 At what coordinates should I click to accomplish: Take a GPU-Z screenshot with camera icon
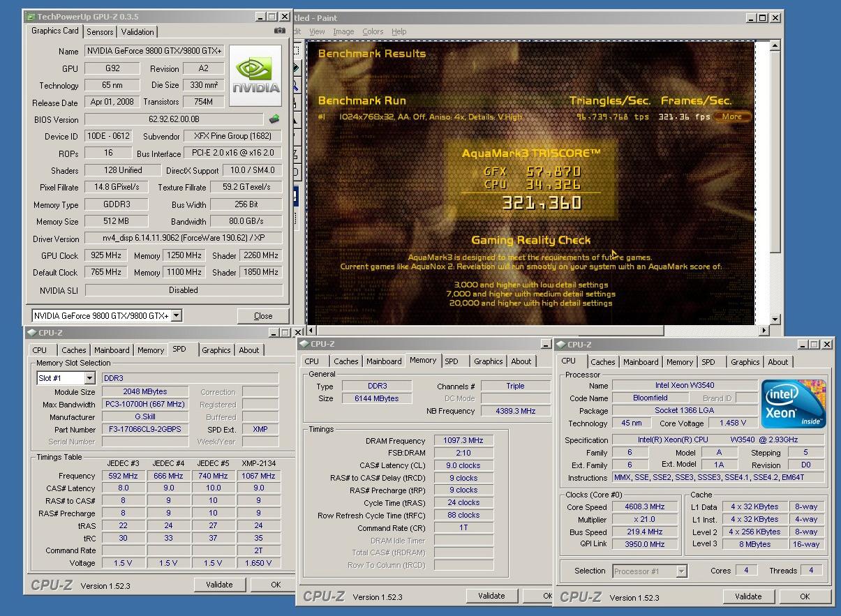(280, 31)
